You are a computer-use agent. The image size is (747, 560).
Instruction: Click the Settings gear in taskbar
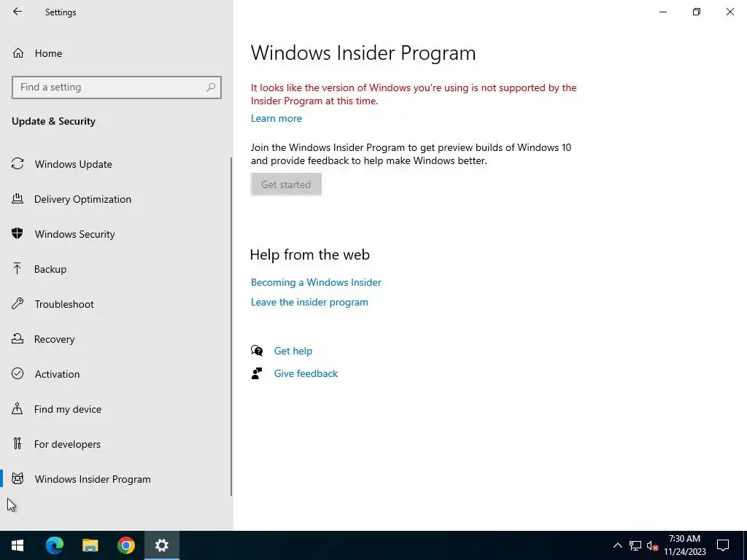(161, 545)
